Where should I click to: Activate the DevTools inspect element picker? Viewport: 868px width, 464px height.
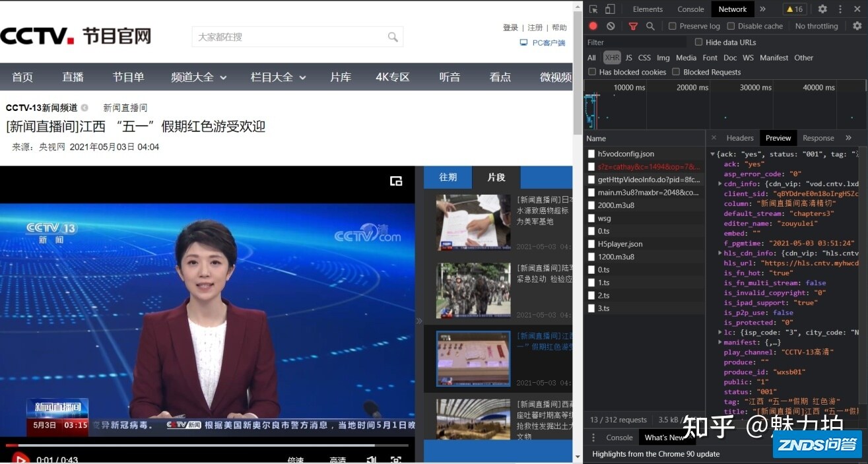[593, 9]
